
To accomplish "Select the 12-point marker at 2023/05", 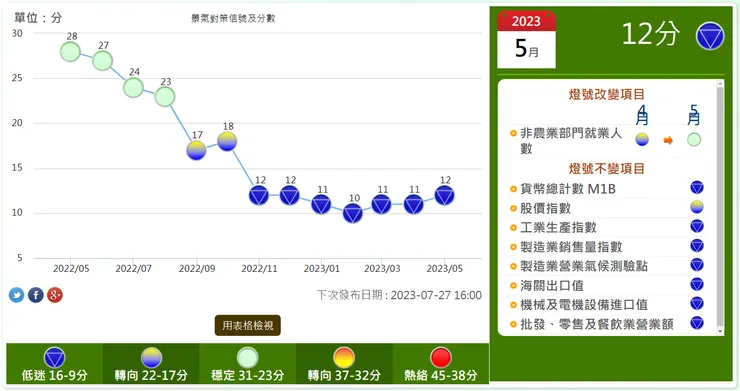I will (445, 195).
